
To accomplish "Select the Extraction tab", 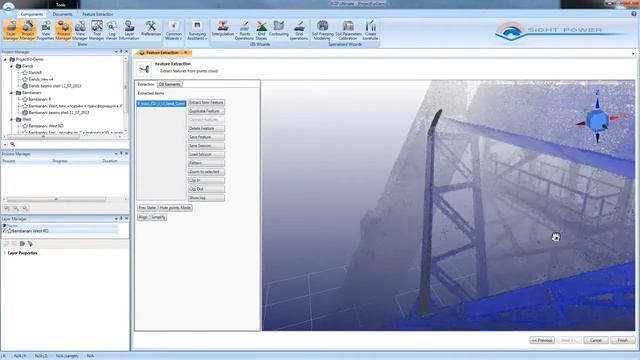I will pyautogui.click(x=146, y=84).
